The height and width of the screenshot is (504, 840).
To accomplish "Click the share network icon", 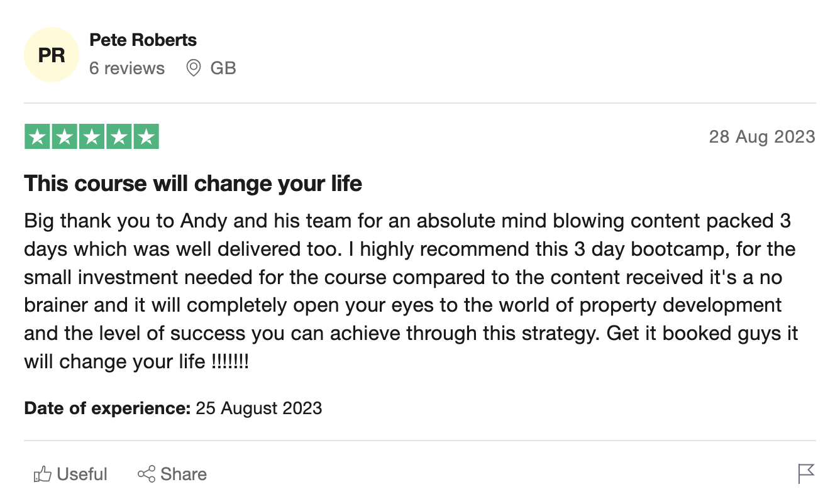I will 146,474.
